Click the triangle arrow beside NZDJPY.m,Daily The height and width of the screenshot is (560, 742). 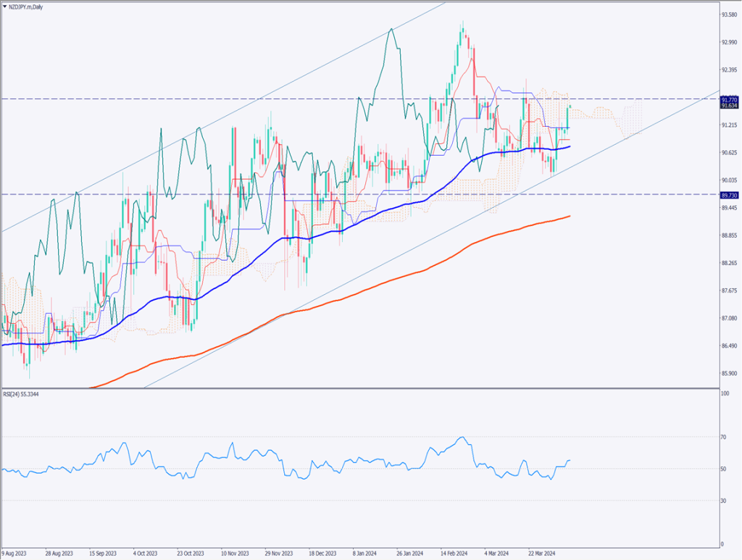tap(4, 7)
